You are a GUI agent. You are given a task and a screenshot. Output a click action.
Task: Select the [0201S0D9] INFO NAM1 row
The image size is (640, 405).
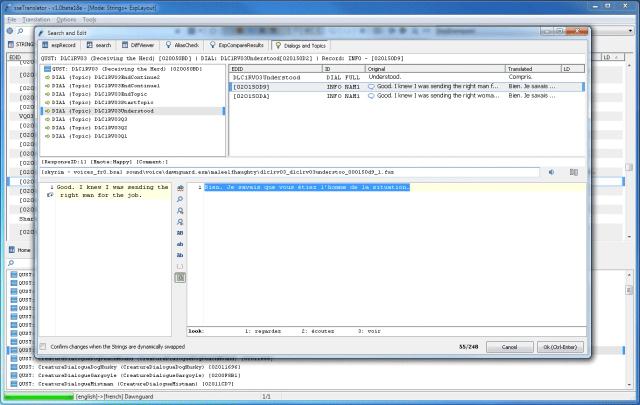tap(407, 87)
